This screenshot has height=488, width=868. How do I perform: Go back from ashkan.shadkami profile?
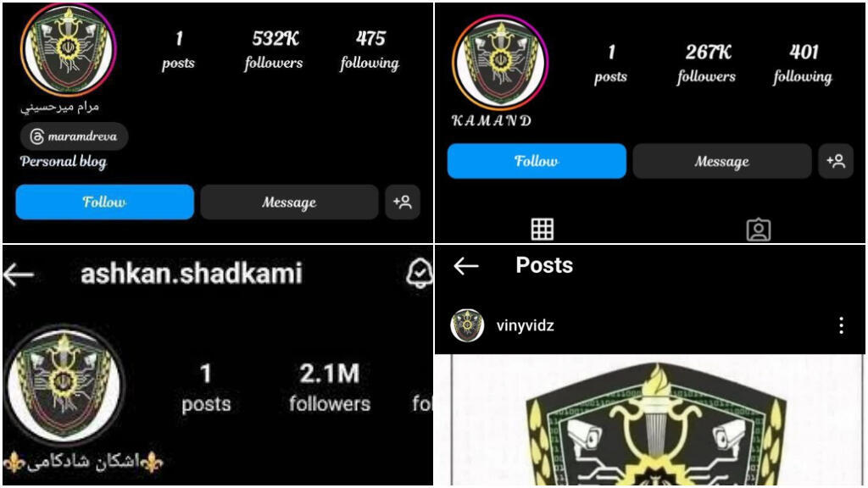pyautogui.click(x=19, y=274)
